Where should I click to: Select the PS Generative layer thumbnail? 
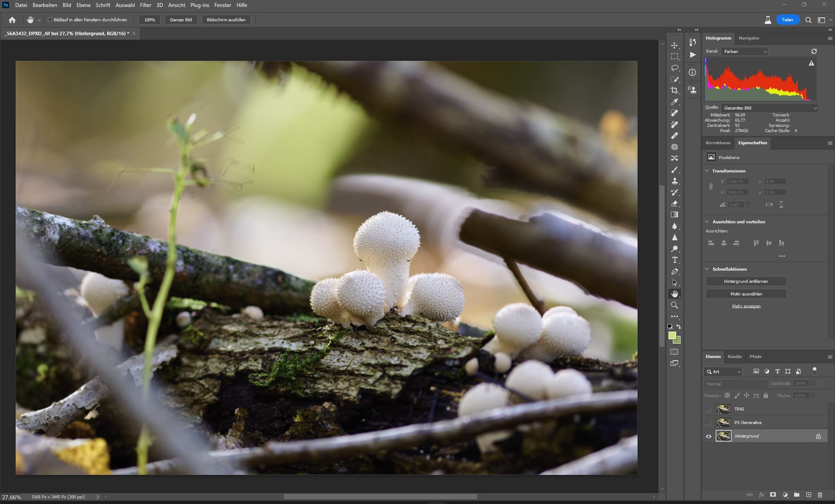(x=723, y=422)
